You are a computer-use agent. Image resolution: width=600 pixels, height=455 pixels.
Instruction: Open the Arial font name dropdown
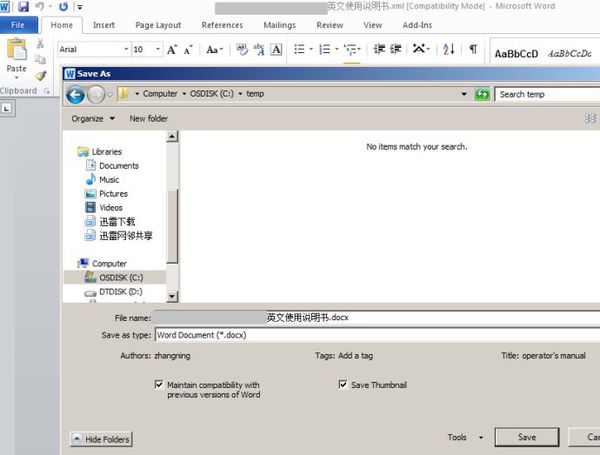pyautogui.click(x=126, y=49)
